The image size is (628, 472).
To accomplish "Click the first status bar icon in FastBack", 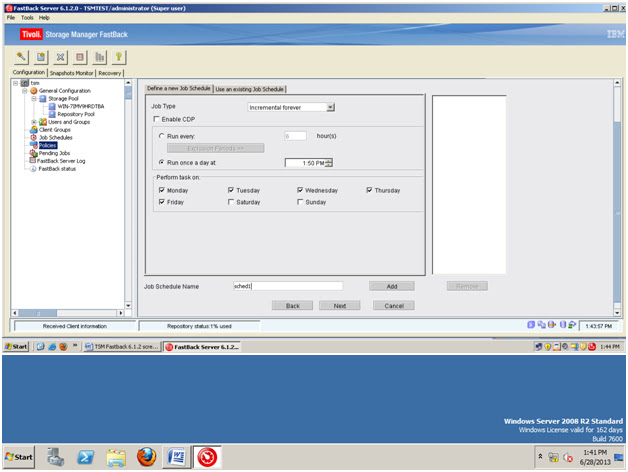I will point(531,325).
